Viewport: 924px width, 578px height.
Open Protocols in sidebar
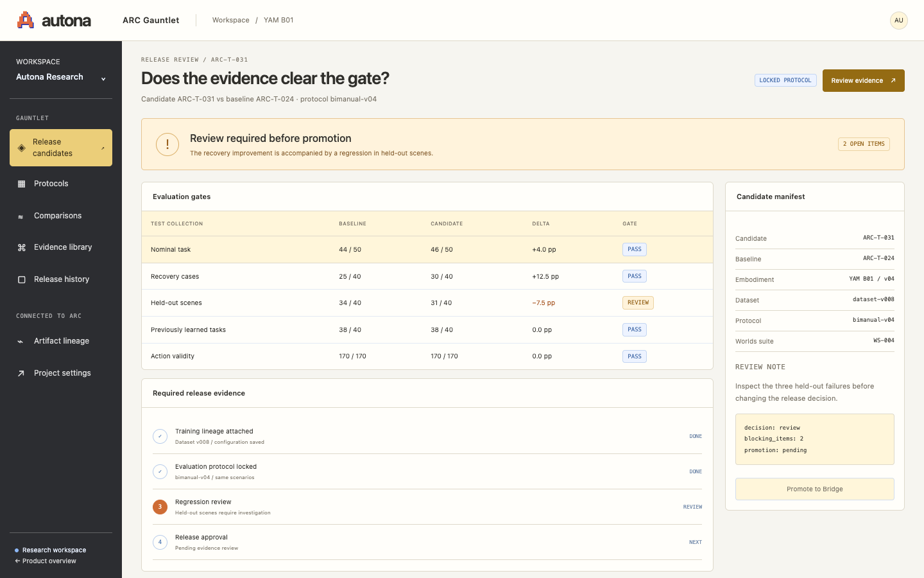pyautogui.click(x=61, y=184)
